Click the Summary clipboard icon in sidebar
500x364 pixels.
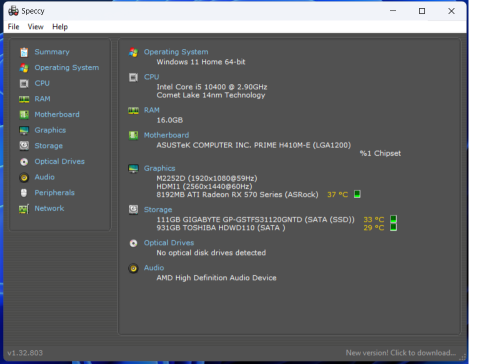24,52
